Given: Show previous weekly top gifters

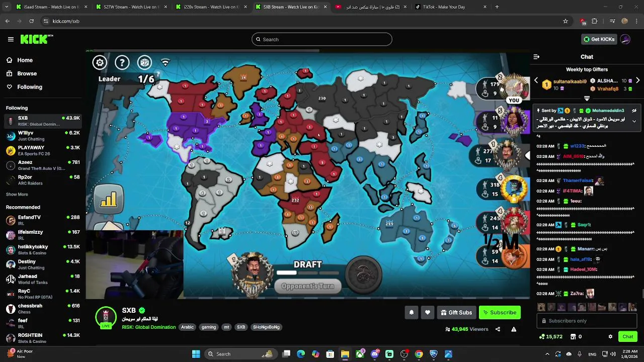Looking at the screenshot, I should [x=536, y=80].
